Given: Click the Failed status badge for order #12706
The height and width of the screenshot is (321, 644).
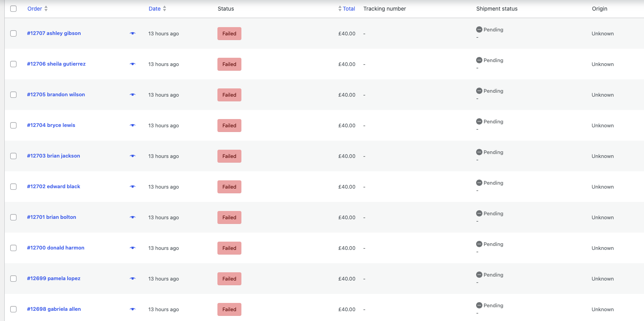Looking at the screenshot, I should (x=229, y=64).
